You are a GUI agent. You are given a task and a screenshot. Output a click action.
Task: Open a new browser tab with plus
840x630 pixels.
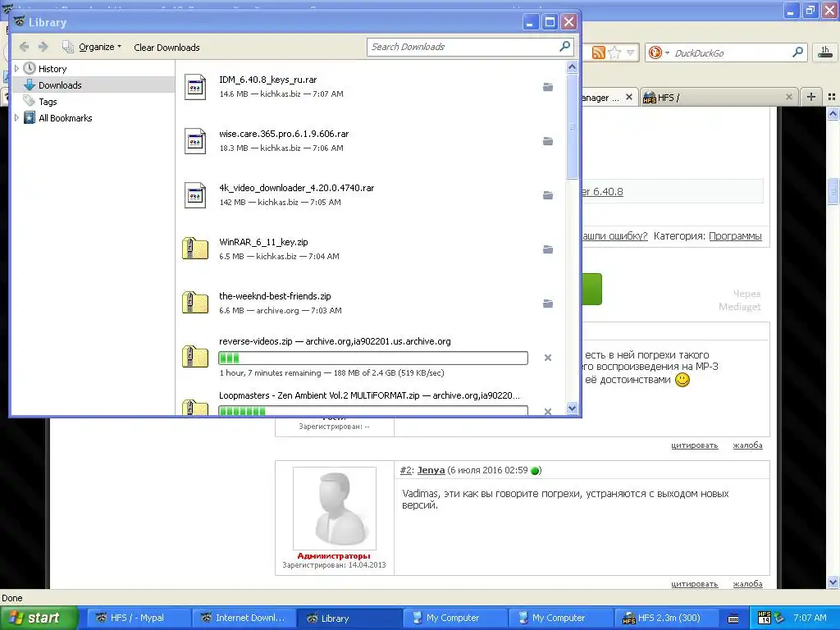coord(811,97)
